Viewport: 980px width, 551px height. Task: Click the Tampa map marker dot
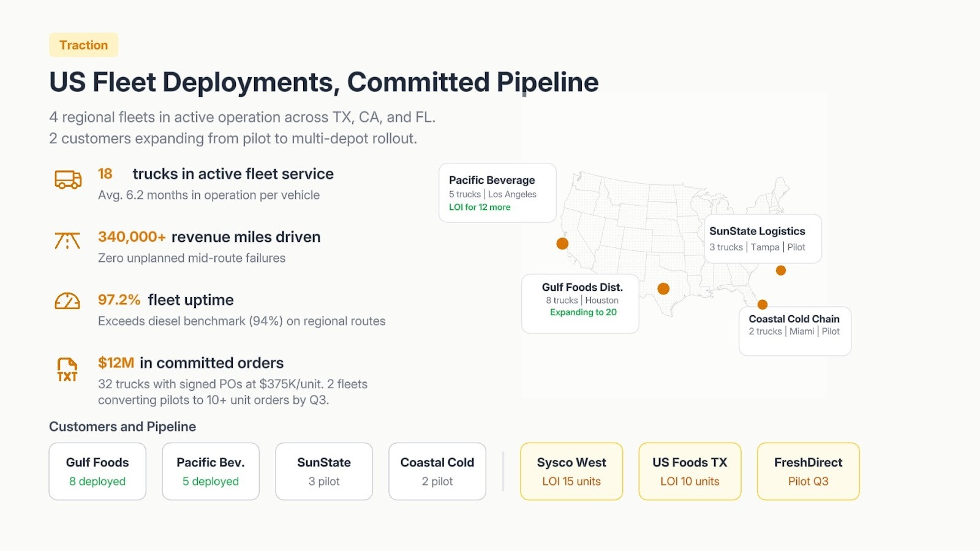point(781,271)
